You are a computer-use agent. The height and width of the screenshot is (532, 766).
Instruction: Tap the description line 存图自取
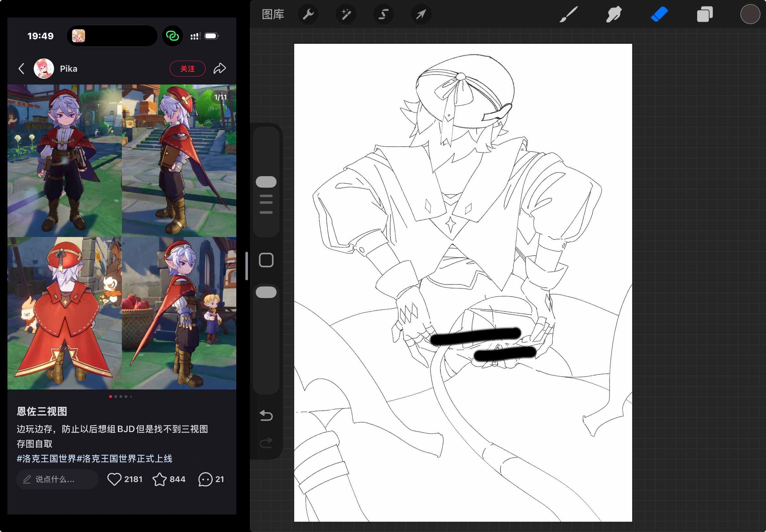click(35, 444)
